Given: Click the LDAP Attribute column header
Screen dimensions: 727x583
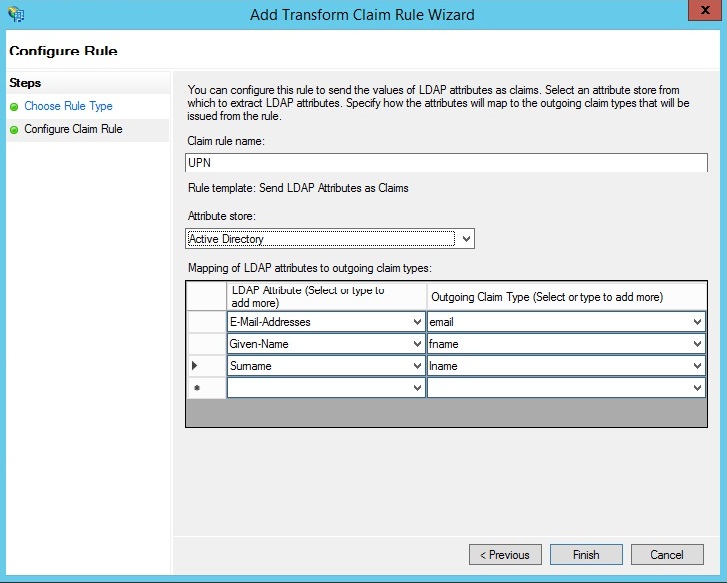Looking at the screenshot, I should pyautogui.click(x=326, y=296).
